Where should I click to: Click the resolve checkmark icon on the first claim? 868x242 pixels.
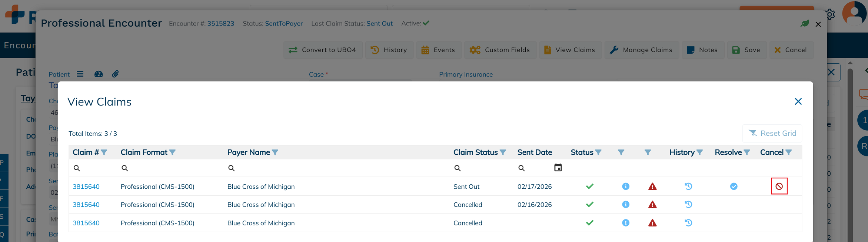click(x=734, y=186)
